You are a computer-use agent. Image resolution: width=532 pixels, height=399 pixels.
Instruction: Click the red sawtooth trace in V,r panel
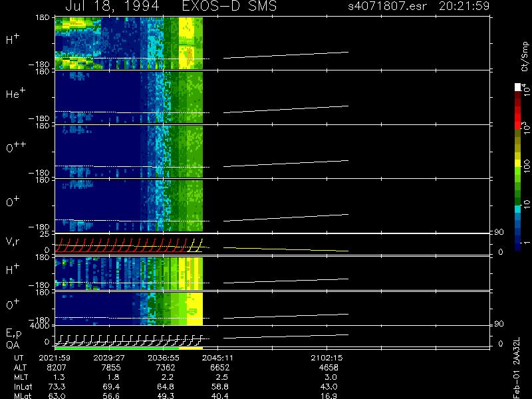tap(121, 245)
